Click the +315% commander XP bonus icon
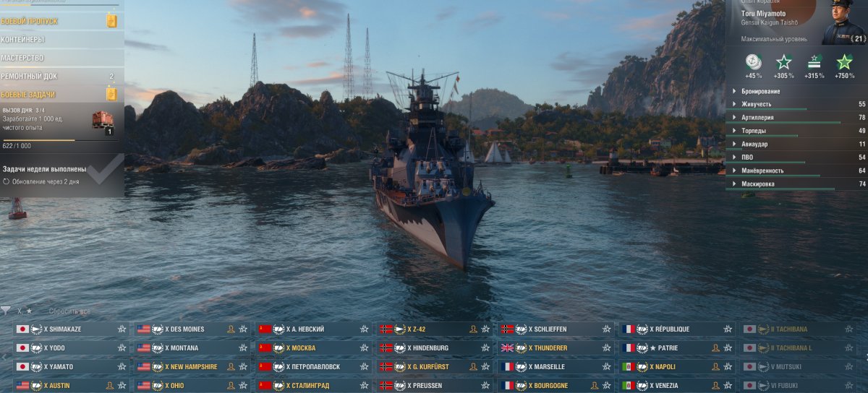This screenshot has width=868, height=393. click(814, 62)
